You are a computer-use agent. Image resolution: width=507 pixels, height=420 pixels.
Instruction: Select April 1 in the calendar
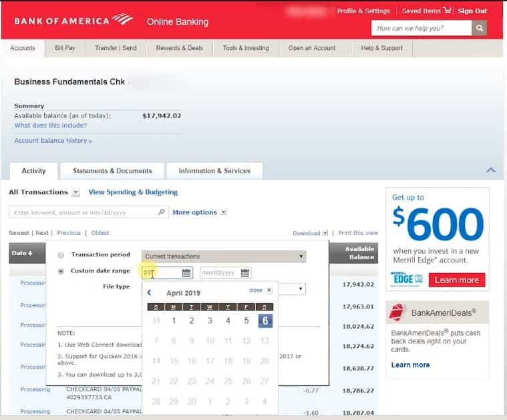pos(174,321)
